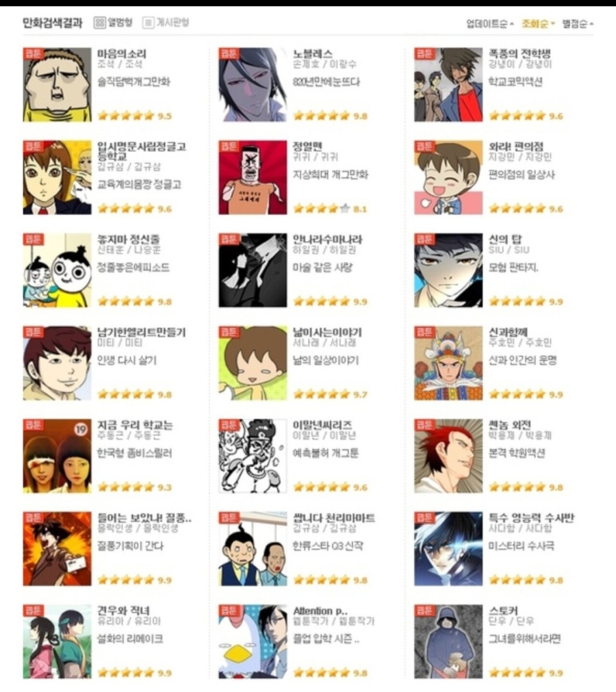Image resolution: width=616 pixels, height=692 pixels.
Task: Click the 정열맨 cover image
Action: click(253, 177)
